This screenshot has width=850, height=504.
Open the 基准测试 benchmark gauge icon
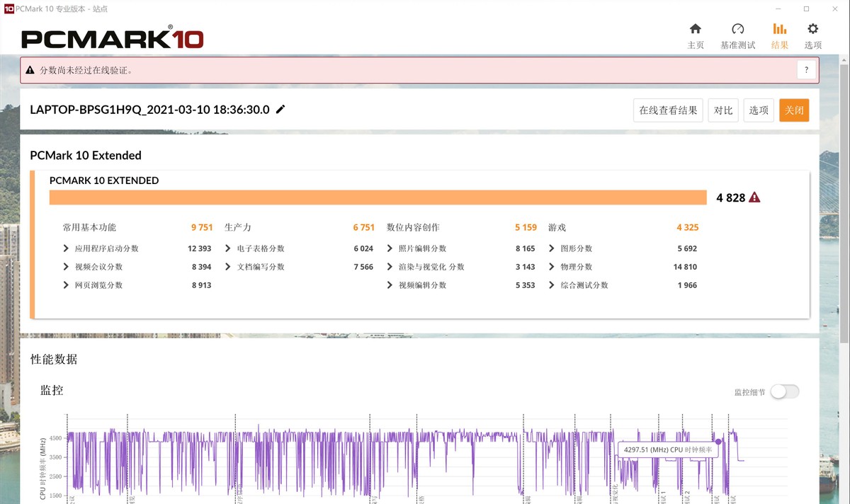737,29
